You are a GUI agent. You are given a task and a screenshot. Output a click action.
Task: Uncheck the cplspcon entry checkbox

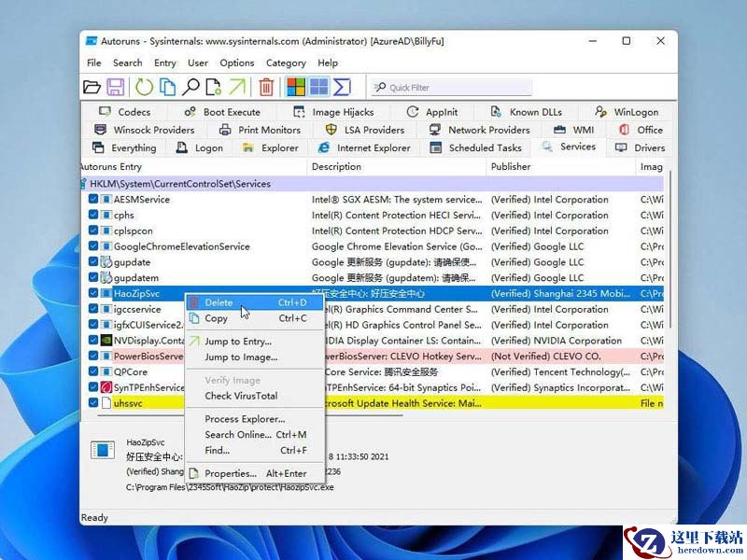pyautogui.click(x=93, y=231)
